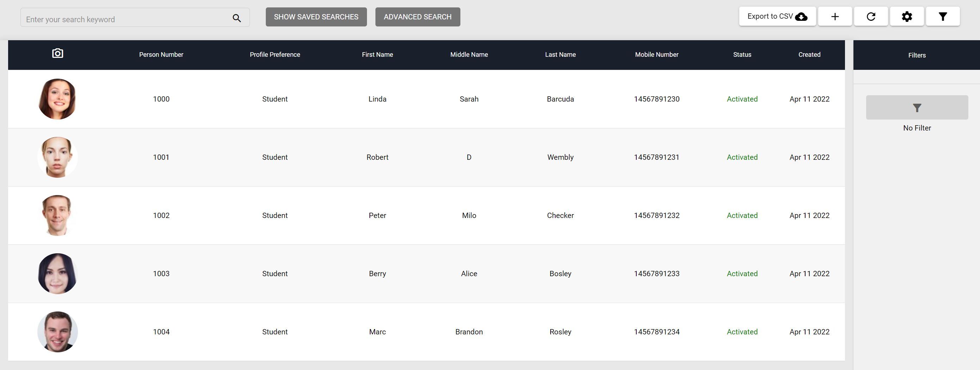This screenshot has width=980, height=370.
Task: Open Peter Checker's profile photo
Action: coord(57,216)
